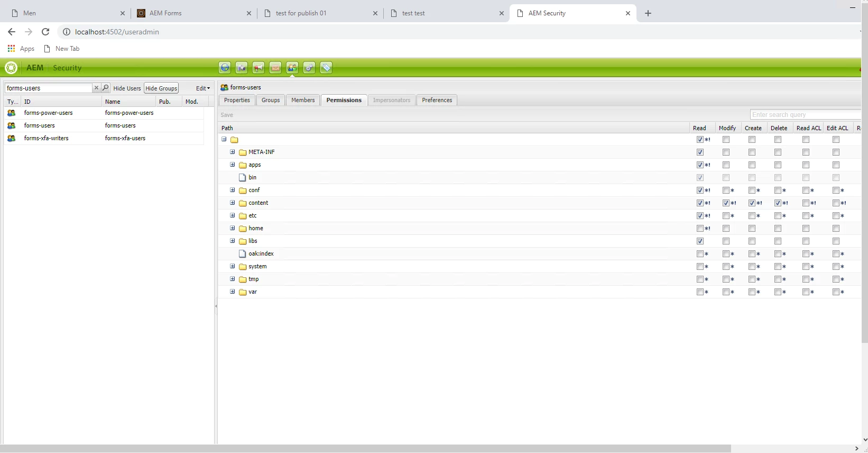The image size is (868, 453).
Task: Toggle Modify permission for tmp
Action: 726,279
